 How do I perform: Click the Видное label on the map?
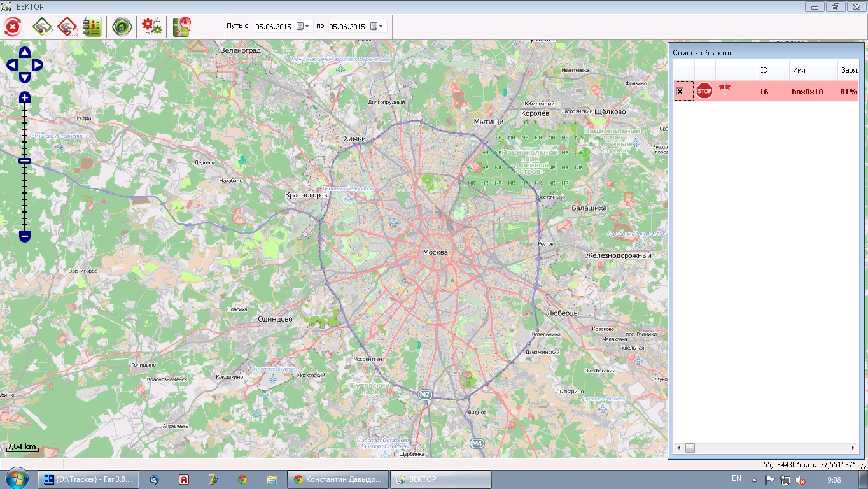point(477,412)
